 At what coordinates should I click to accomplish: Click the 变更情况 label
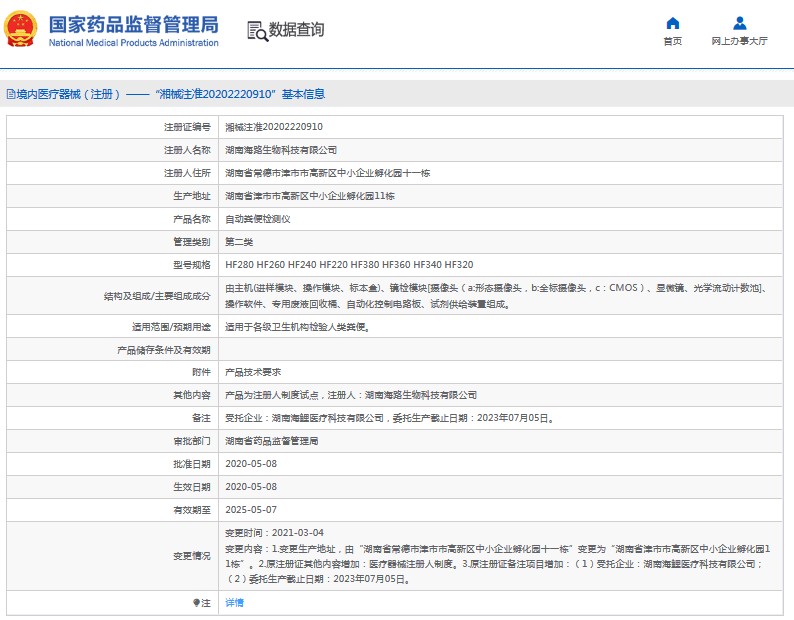coord(192,556)
